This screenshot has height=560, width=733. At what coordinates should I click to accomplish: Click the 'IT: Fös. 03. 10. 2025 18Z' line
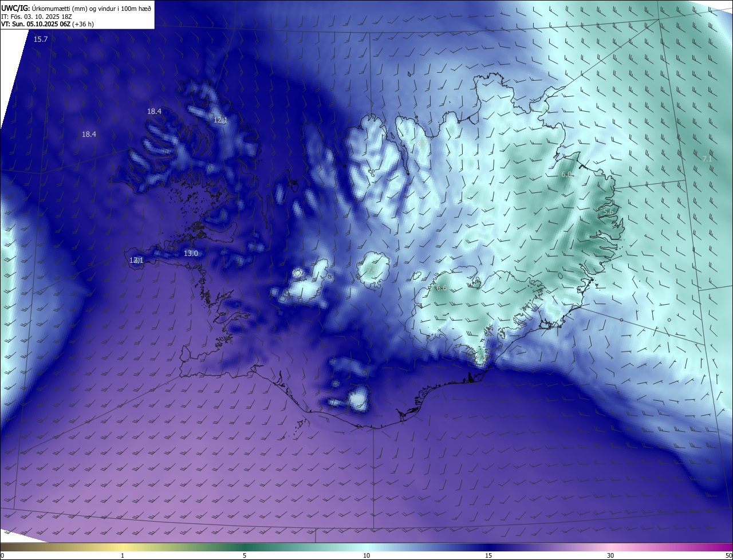[36, 17]
